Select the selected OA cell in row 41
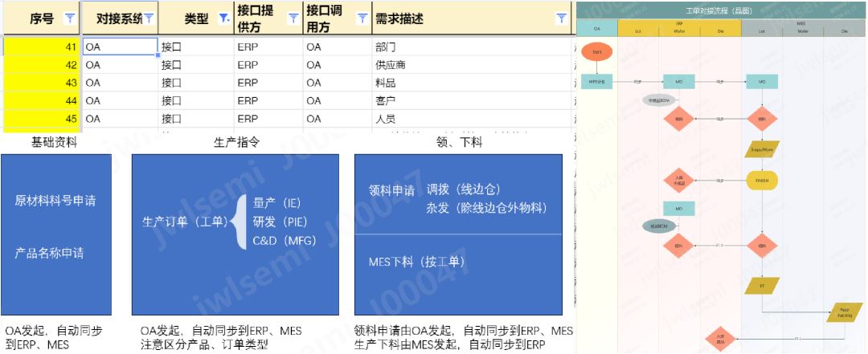The height and width of the screenshot is (354, 868). pos(121,47)
